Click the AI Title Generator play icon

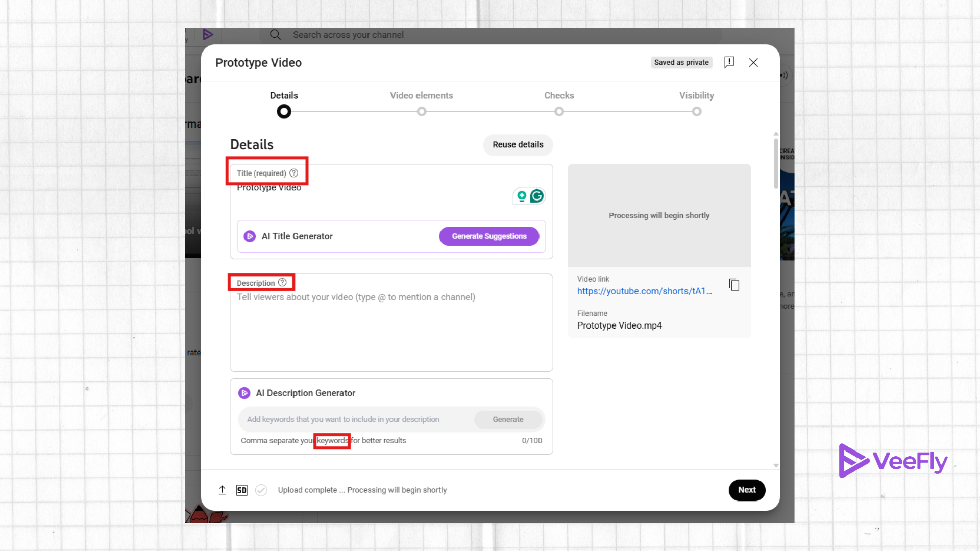(x=249, y=236)
